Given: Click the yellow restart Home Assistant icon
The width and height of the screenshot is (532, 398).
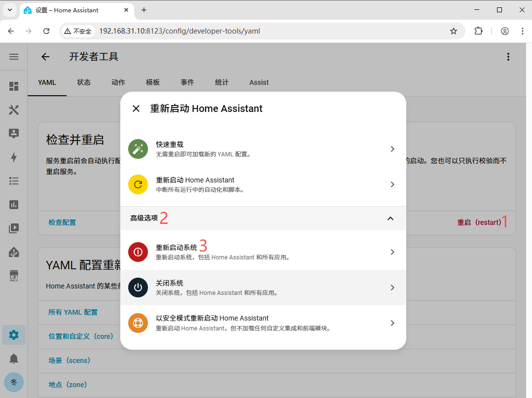Looking at the screenshot, I should (138, 184).
